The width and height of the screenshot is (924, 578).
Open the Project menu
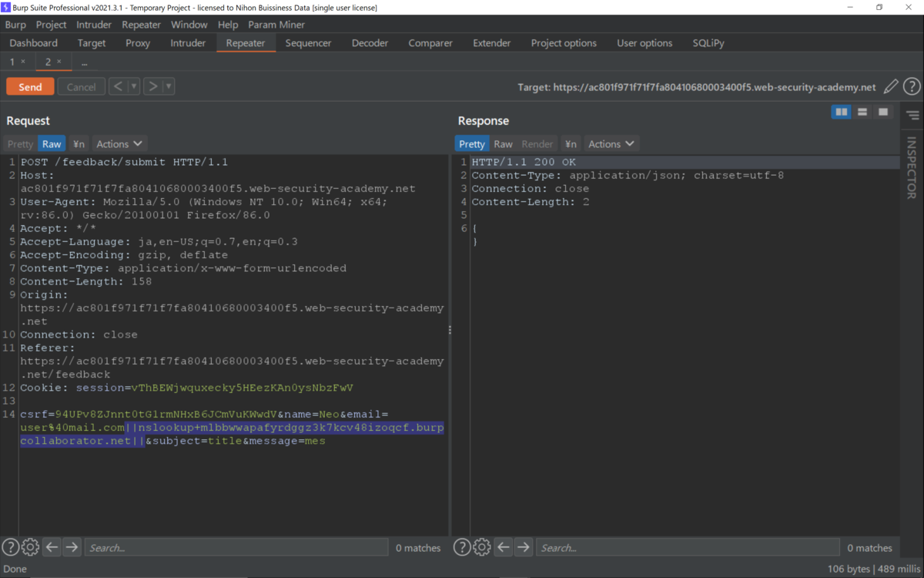(52, 25)
